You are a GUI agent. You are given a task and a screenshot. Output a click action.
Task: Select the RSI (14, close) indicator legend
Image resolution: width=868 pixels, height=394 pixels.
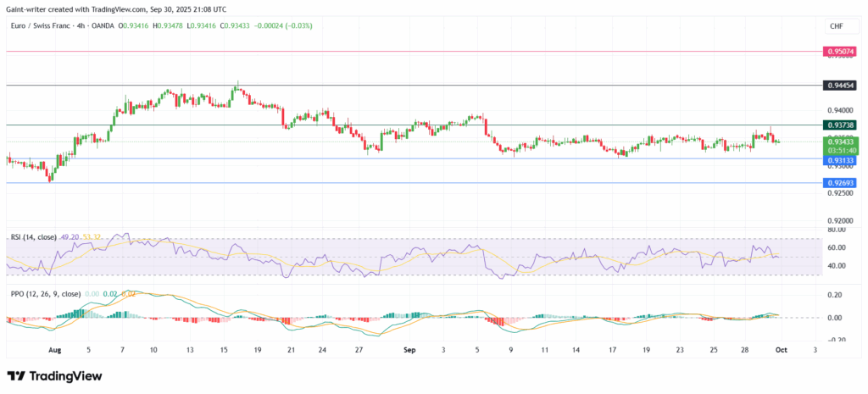[33, 237]
